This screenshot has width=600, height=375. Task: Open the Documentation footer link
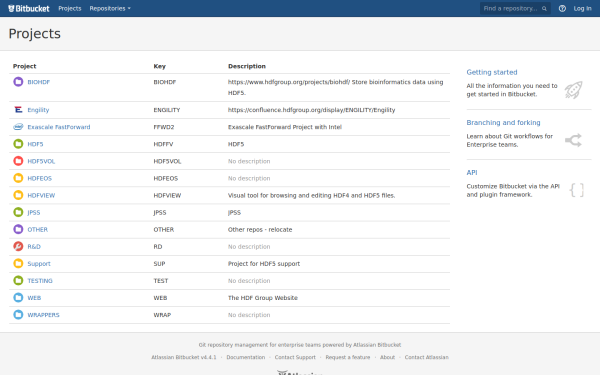[246, 357]
